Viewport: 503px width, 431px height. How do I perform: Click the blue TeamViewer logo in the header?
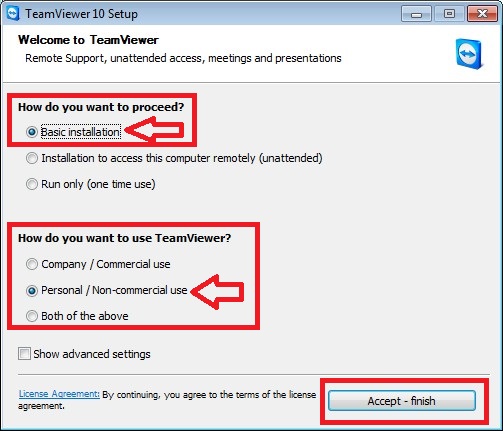tap(469, 54)
